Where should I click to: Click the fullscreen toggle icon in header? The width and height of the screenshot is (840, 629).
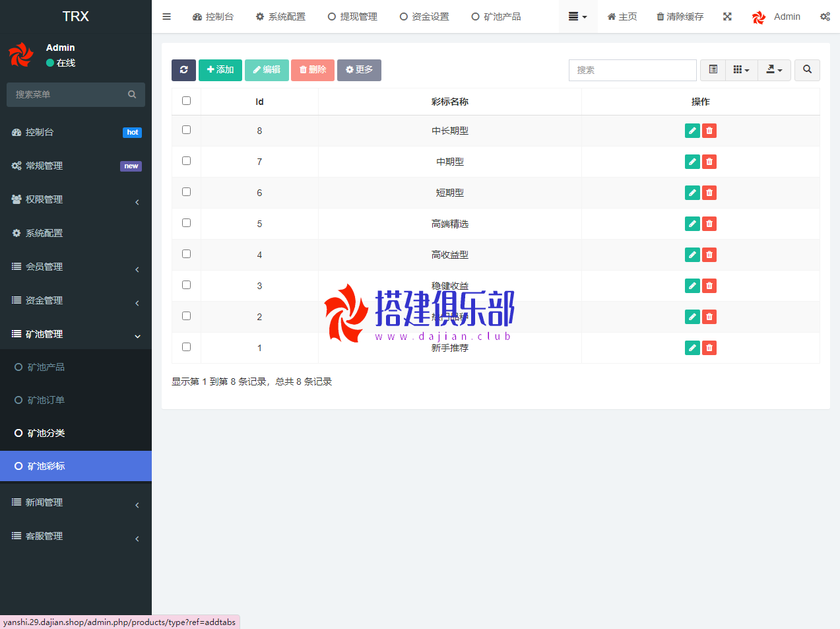pos(727,17)
